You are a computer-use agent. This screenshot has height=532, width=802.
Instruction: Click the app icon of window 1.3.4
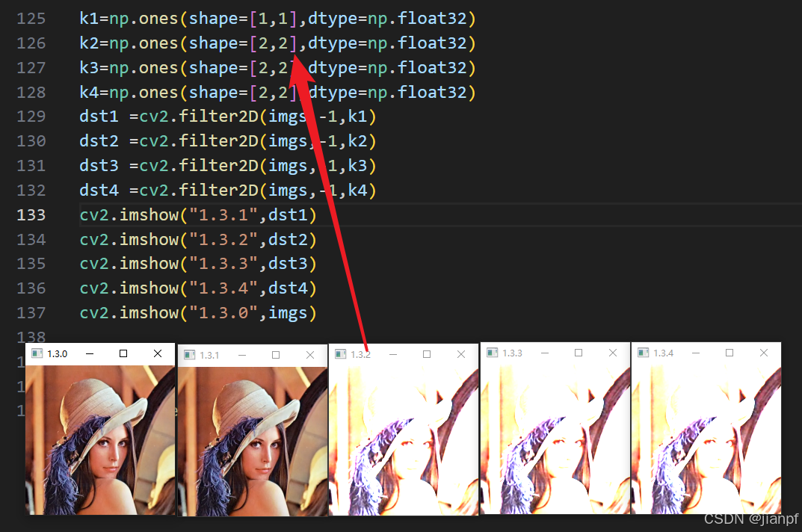pos(643,353)
